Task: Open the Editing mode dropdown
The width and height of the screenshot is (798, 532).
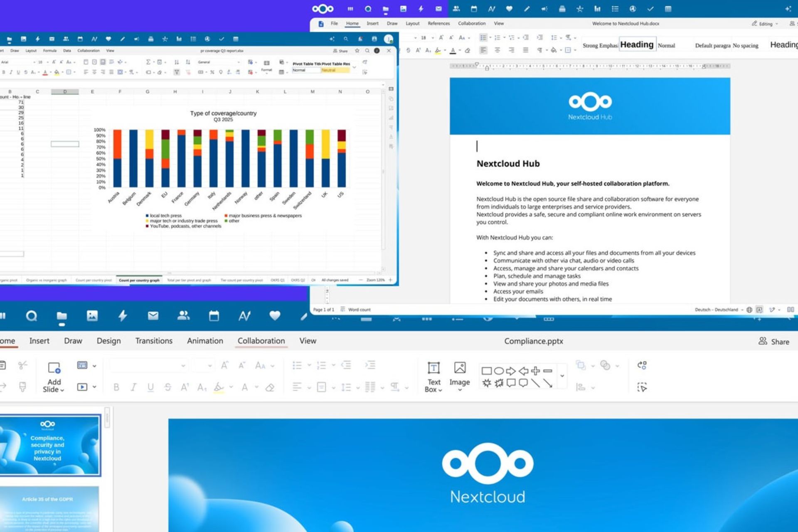Action: [765, 24]
